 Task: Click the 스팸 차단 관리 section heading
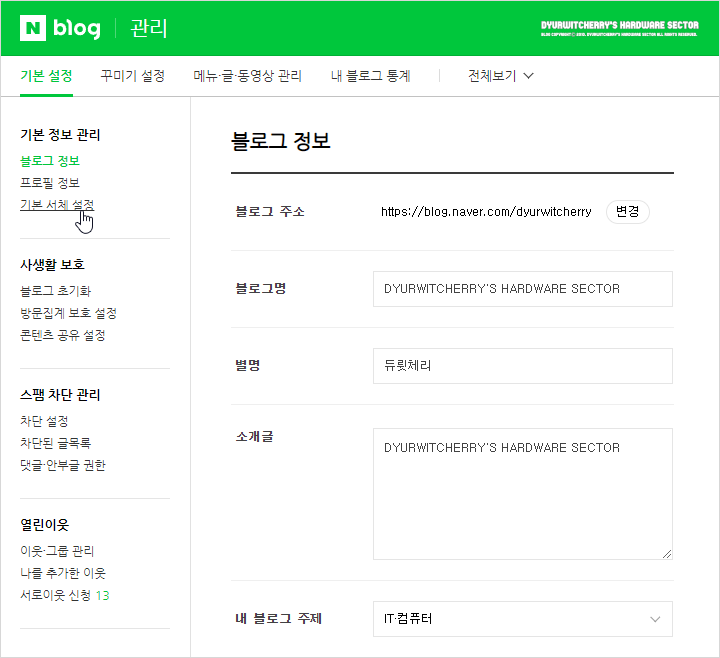[x=60, y=394]
